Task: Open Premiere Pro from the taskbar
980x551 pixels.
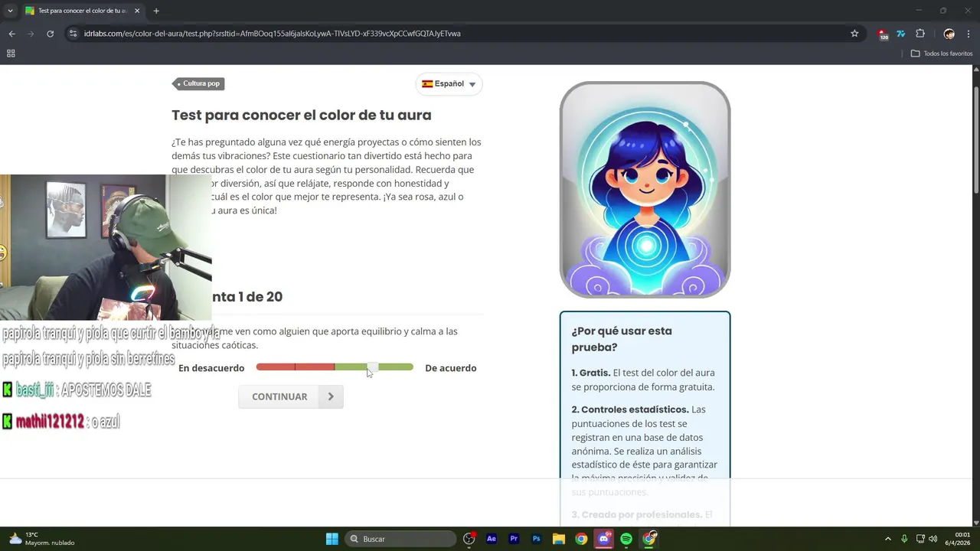Action: [x=514, y=539]
